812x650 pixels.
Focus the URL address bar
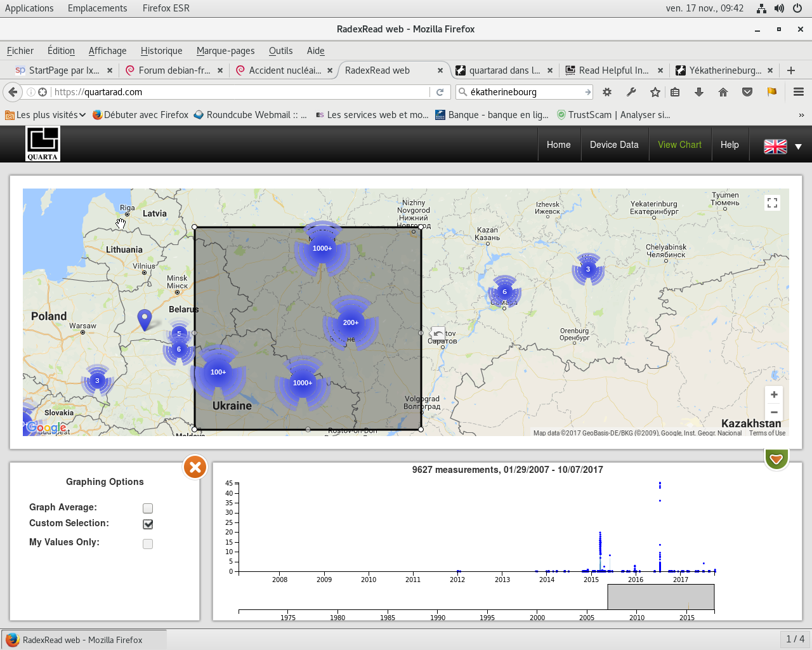[240, 92]
